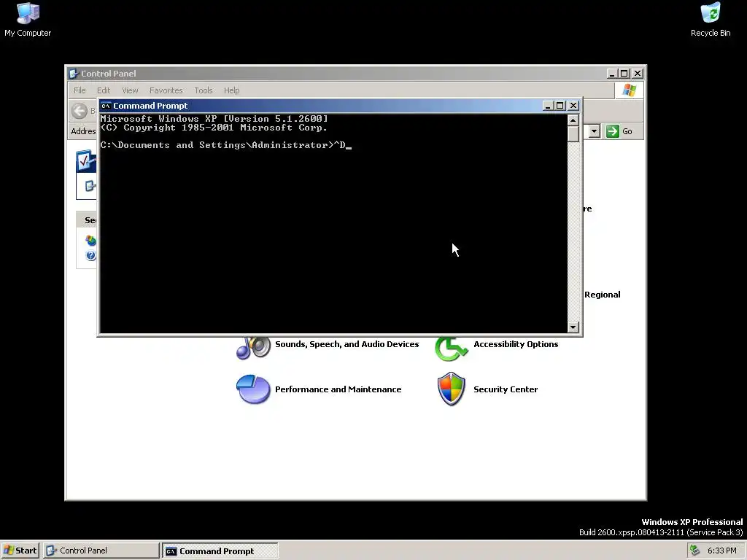The height and width of the screenshot is (560, 747).
Task: Open Performance and Maintenance pie chart icon
Action: pos(253,389)
